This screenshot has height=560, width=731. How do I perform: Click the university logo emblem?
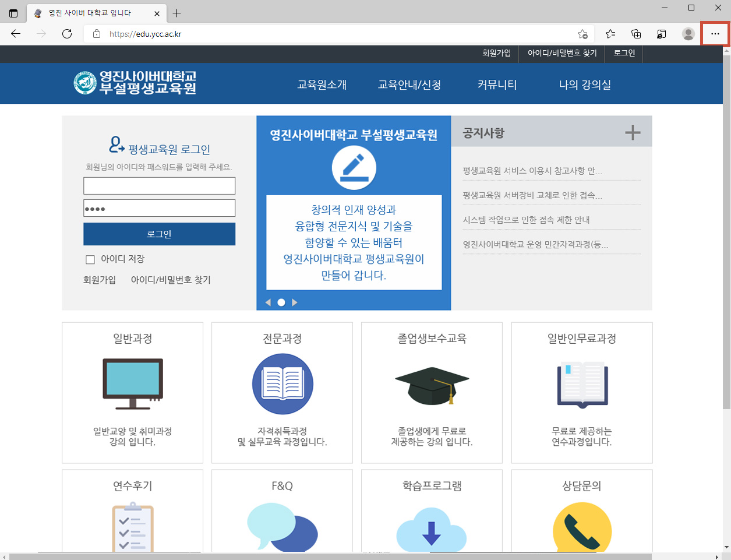[85, 83]
